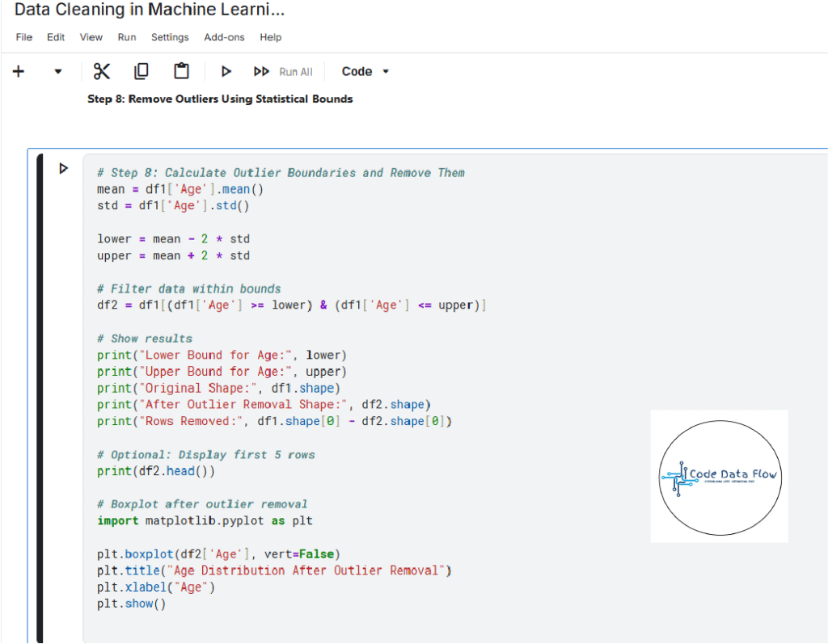The width and height of the screenshot is (828, 644).
Task: Click the Code Data Flow logo image
Action: (719, 476)
